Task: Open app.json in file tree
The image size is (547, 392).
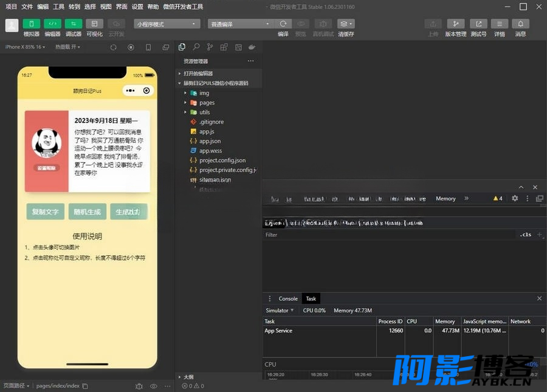Action: click(x=210, y=141)
